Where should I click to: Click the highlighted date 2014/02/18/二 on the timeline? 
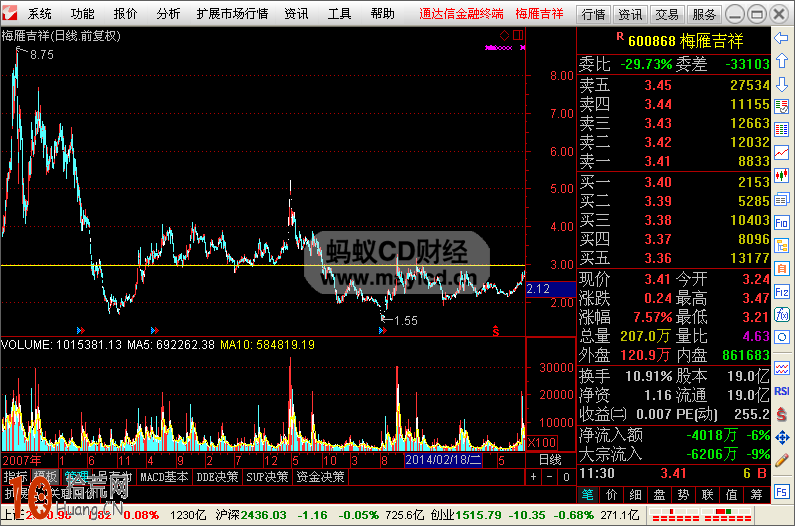[x=444, y=461]
